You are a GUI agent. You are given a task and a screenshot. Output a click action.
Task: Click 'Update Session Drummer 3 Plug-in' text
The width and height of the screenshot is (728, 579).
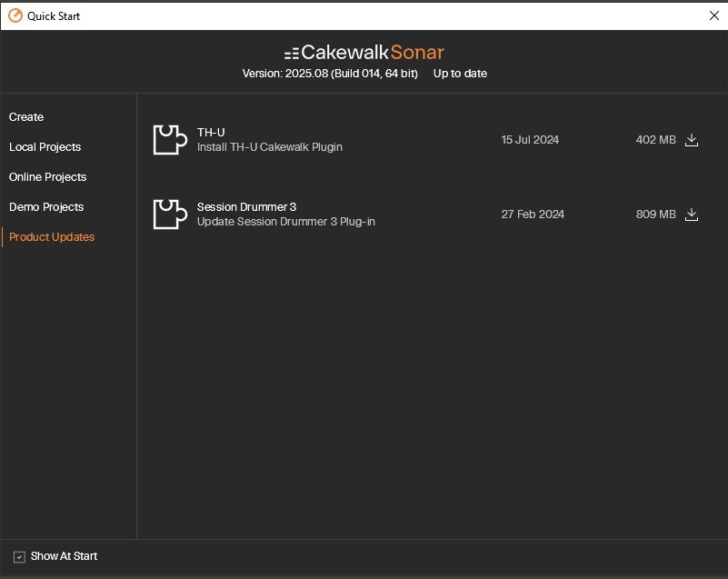tap(286, 222)
